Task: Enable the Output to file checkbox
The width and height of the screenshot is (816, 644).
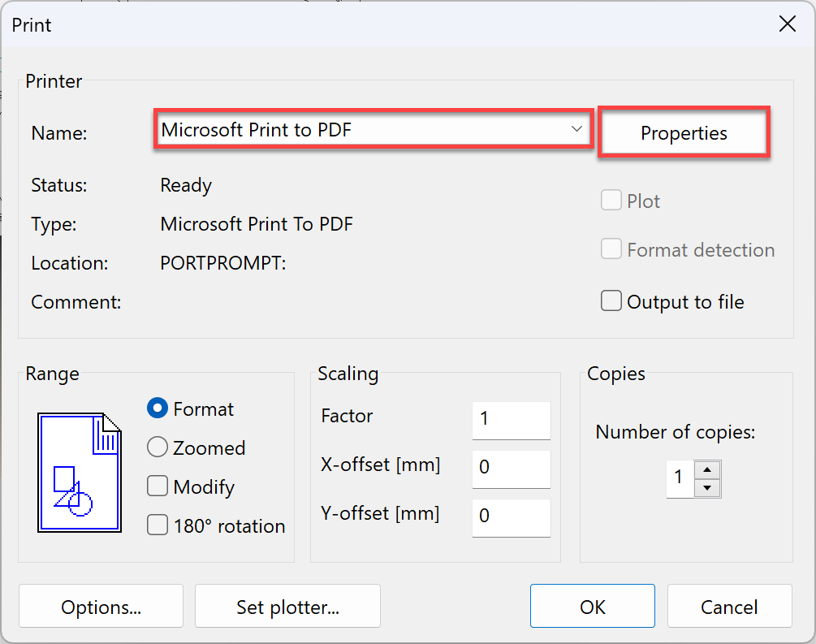Action: [x=611, y=301]
